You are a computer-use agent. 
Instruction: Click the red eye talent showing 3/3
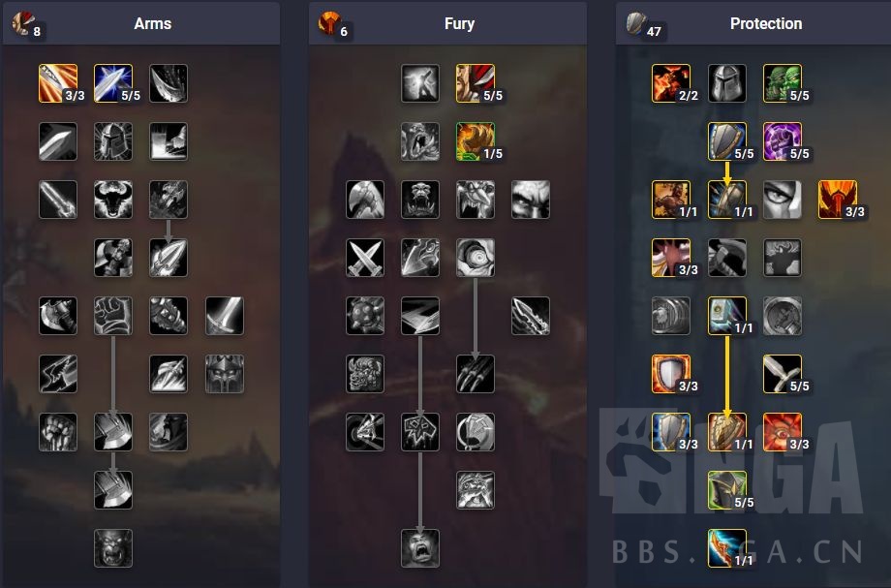pyautogui.click(x=783, y=432)
